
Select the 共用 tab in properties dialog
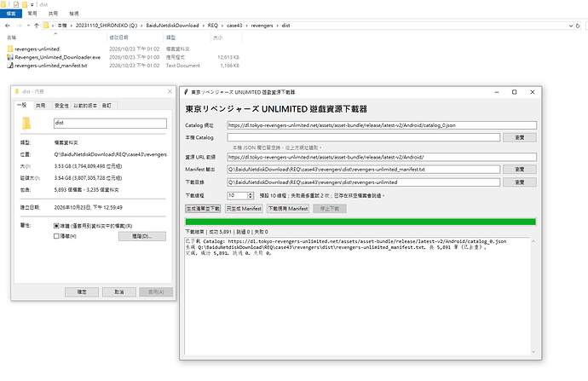(x=41, y=106)
